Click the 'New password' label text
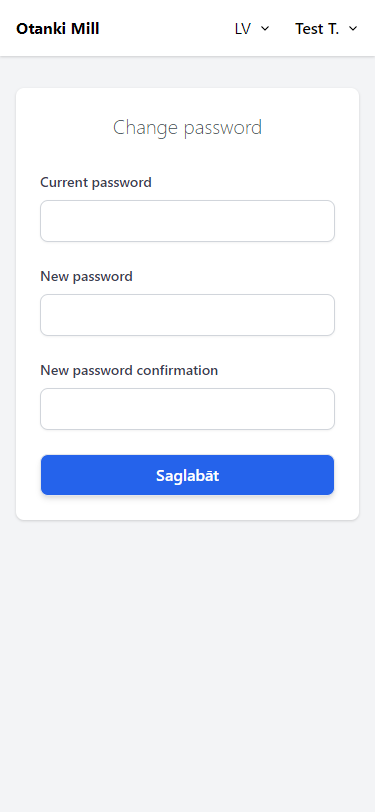This screenshot has width=375, height=812. point(86,277)
